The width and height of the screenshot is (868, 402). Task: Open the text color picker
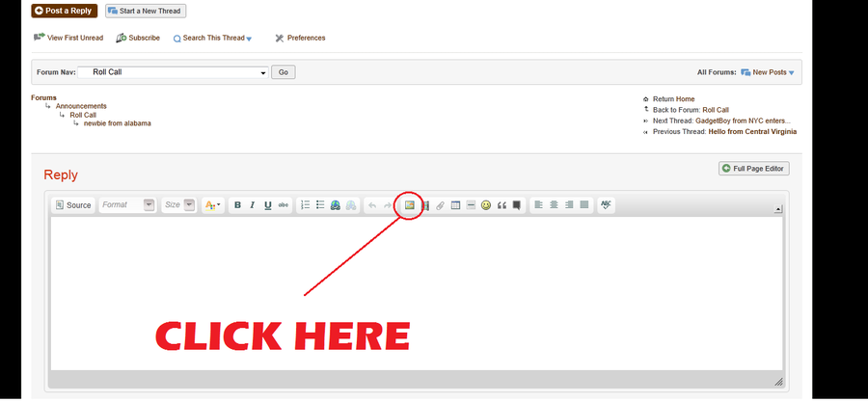(213, 205)
